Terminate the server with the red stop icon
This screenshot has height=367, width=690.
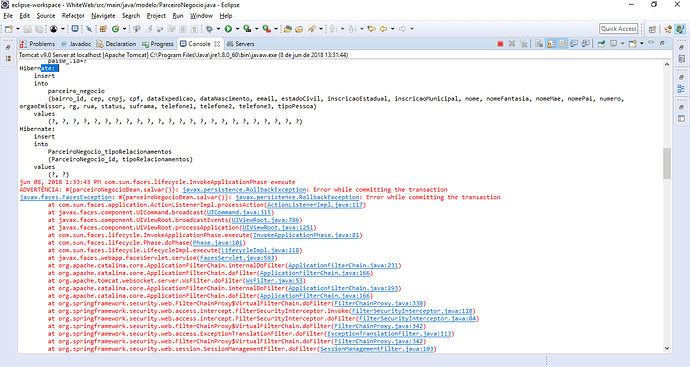pos(500,44)
